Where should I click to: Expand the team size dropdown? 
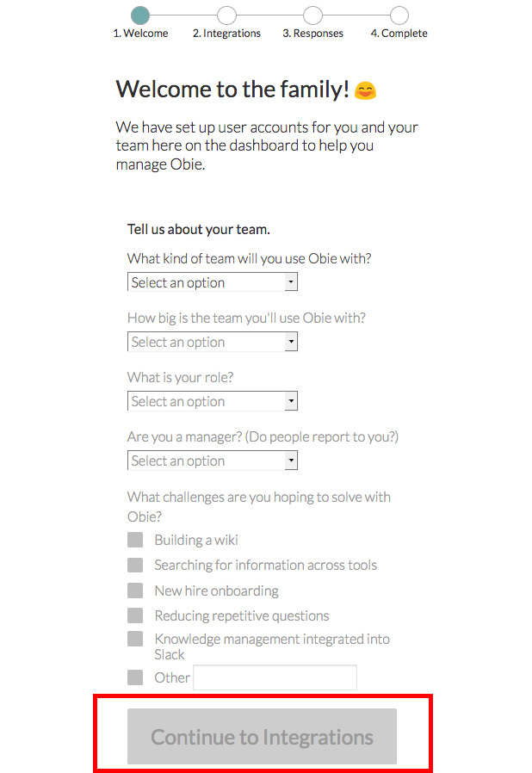(213, 342)
